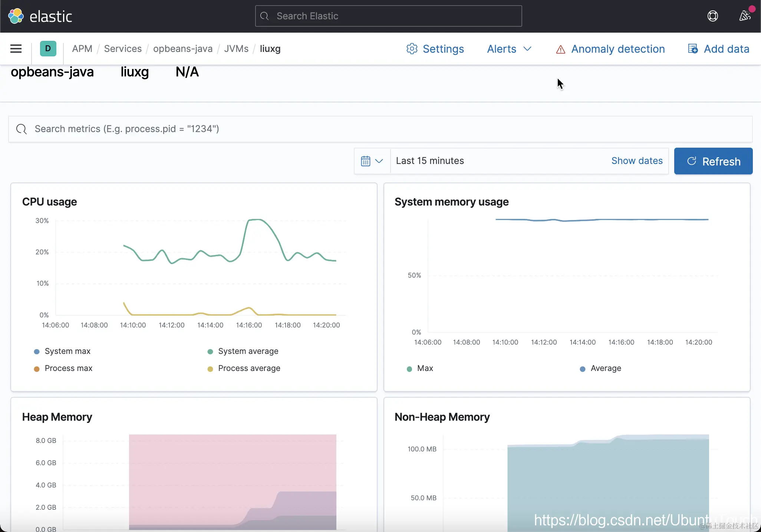Open the help menu lifebuoy icon
This screenshot has height=532, width=761.
(712, 16)
